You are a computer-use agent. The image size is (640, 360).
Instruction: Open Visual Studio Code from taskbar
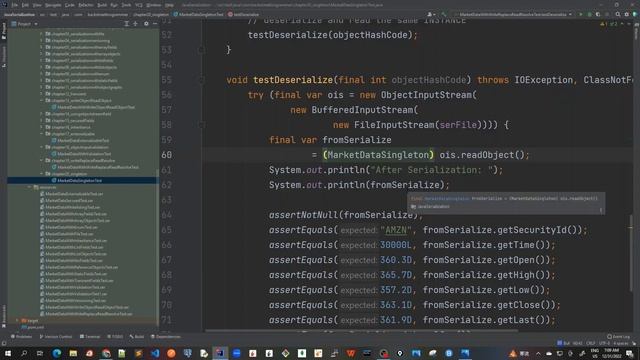coord(155,353)
